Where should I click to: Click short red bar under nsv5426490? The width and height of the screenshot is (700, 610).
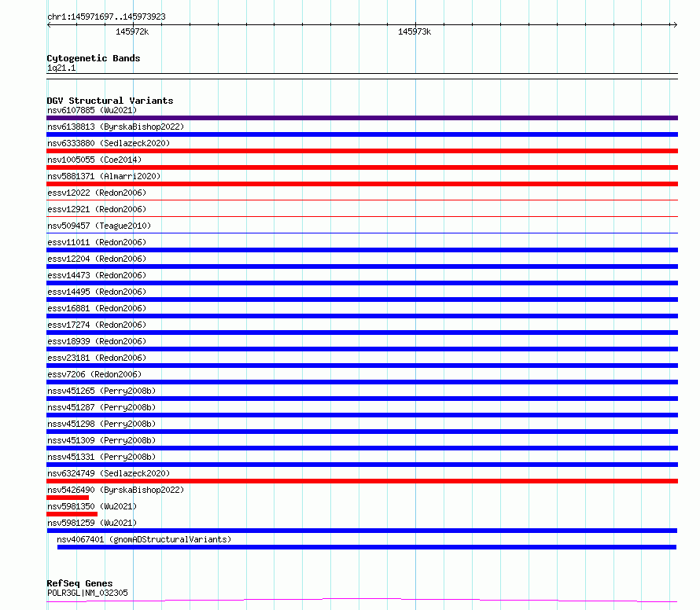point(68,498)
